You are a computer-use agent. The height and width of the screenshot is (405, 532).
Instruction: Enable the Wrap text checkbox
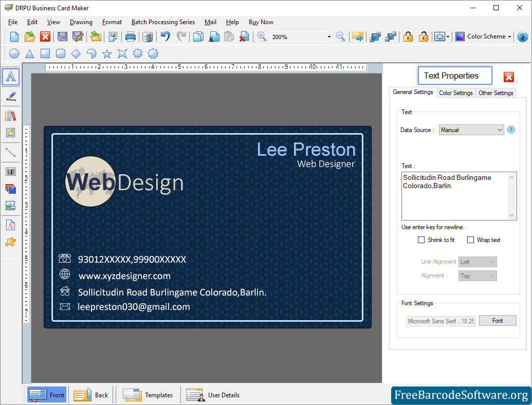[470, 240]
